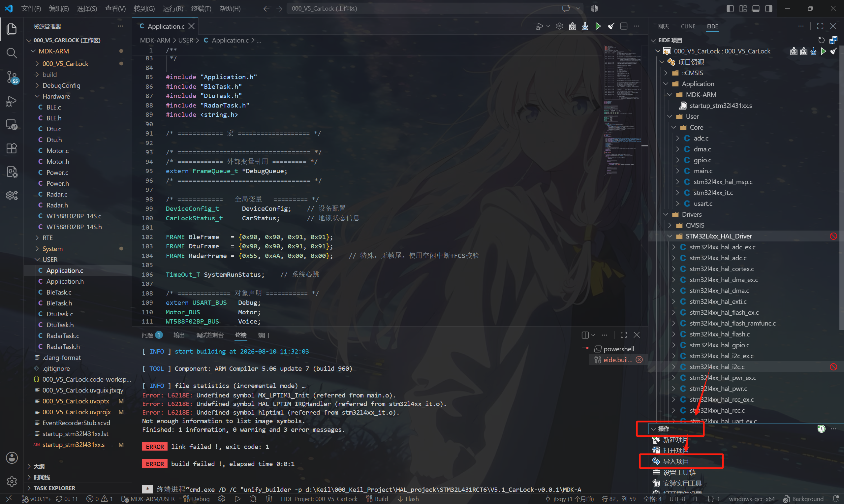844x504 pixels.
Task: Click the excluded marker on stm32l4xx_hal_i2c.c
Action: [833, 367]
